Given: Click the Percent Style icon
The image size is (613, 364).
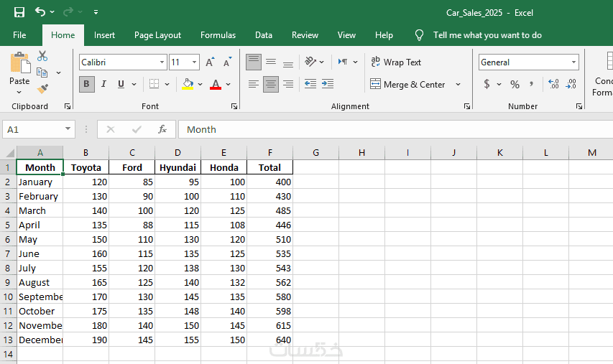Looking at the screenshot, I should [515, 85].
